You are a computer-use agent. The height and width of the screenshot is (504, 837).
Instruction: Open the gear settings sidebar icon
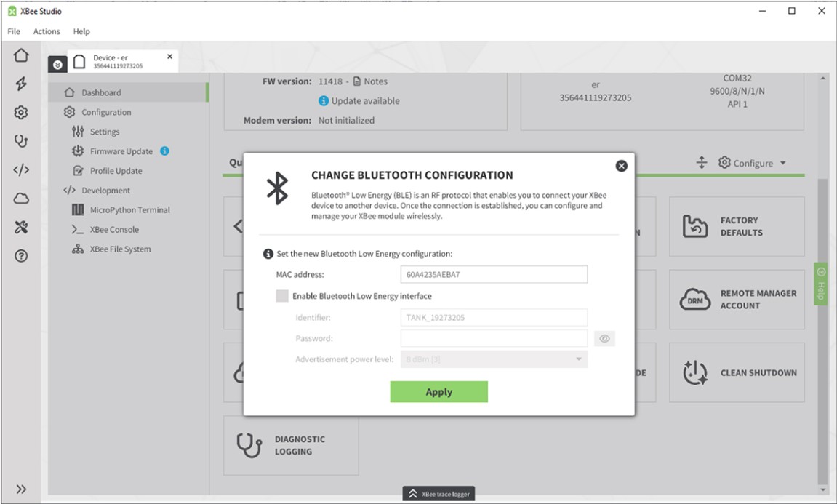point(21,113)
